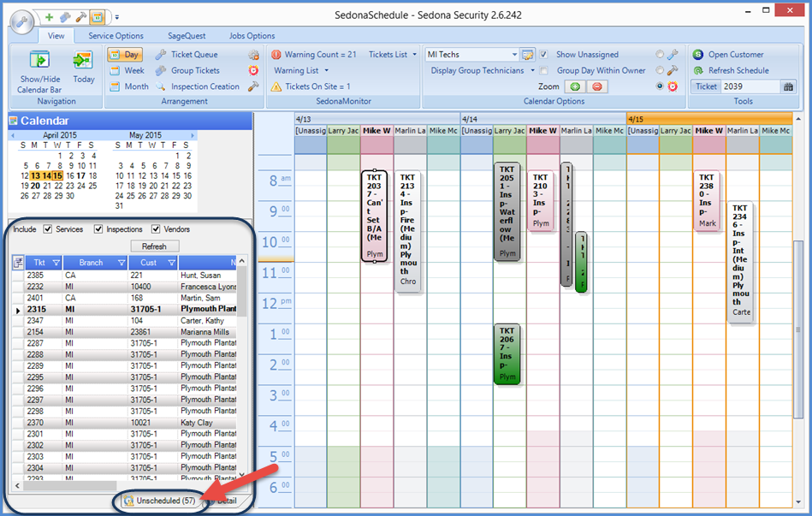812x516 pixels.
Task: Open green TKT 2067 appointment block
Action: pyautogui.click(x=507, y=355)
